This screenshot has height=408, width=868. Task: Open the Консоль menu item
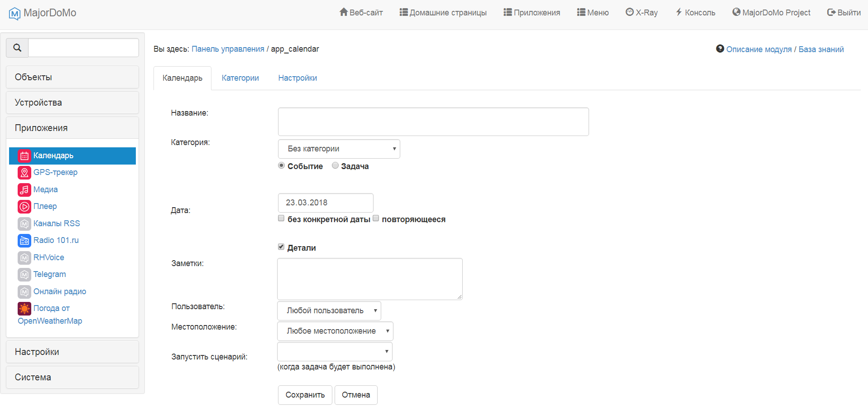[x=695, y=13]
